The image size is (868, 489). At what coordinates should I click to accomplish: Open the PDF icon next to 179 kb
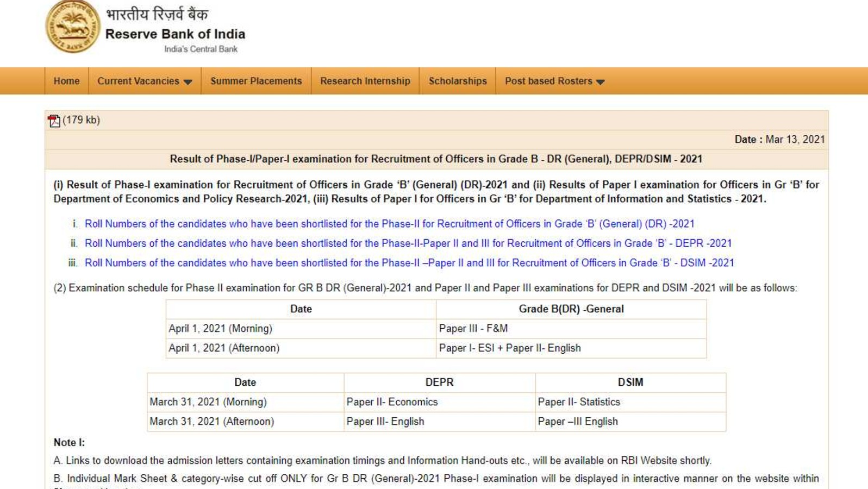click(54, 121)
